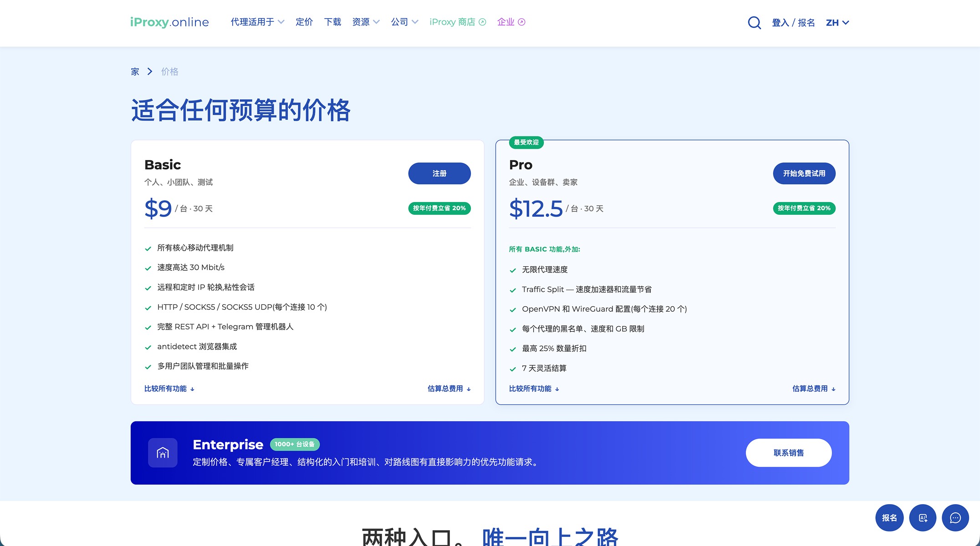Click the checkmark beside antidetect 浏览器集成
The image size is (980, 546).
(x=148, y=347)
